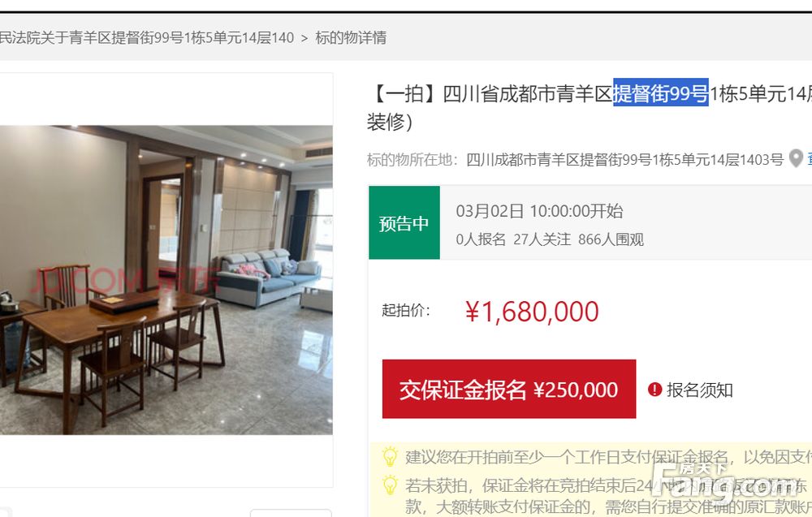The width and height of the screenshot is (812, 517).
Task: Click the 【一拍】 auction title heading
Action: coord(589,108)
